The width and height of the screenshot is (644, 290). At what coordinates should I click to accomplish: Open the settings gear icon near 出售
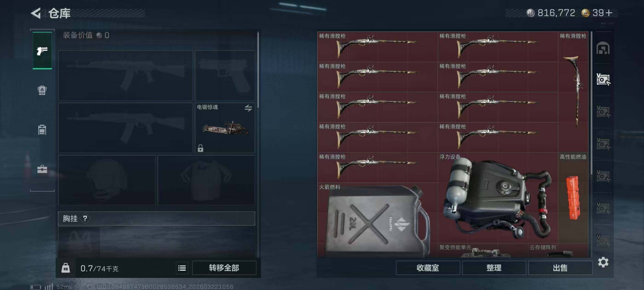pyautogui.click(x=603, y=262)
